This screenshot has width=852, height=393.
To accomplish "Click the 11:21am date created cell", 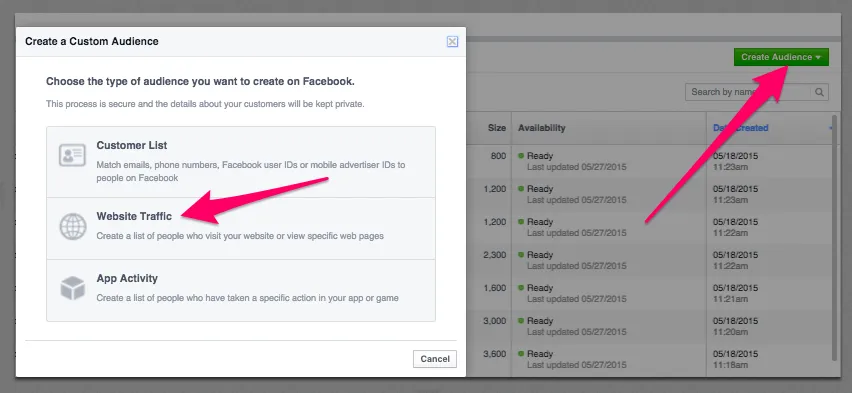I will point(735,294).
